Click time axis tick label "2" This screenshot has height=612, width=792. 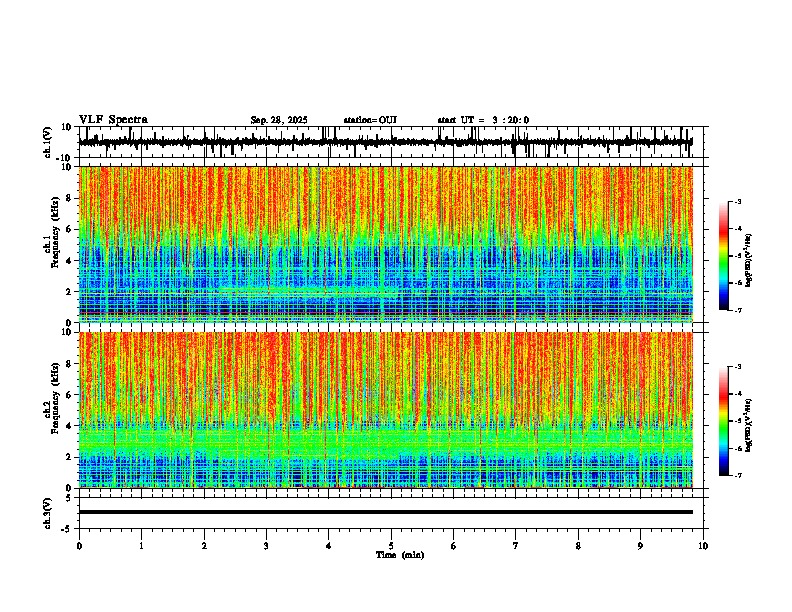click(204, 546)
